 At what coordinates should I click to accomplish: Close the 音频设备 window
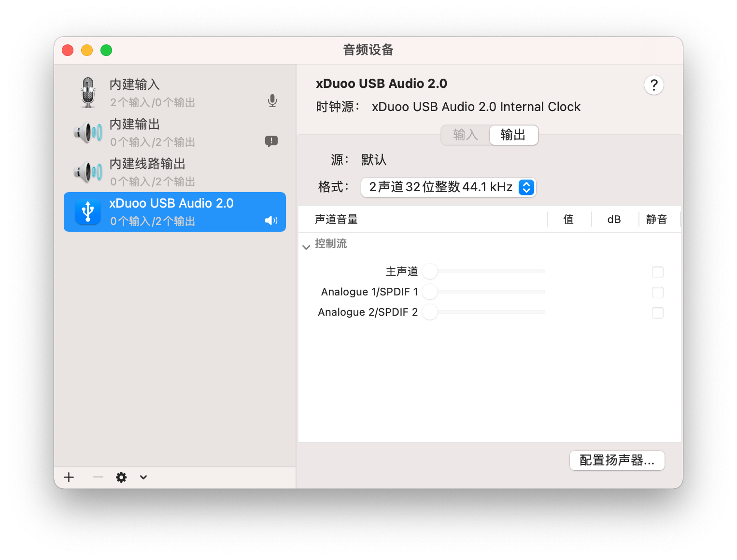[68, 50]
